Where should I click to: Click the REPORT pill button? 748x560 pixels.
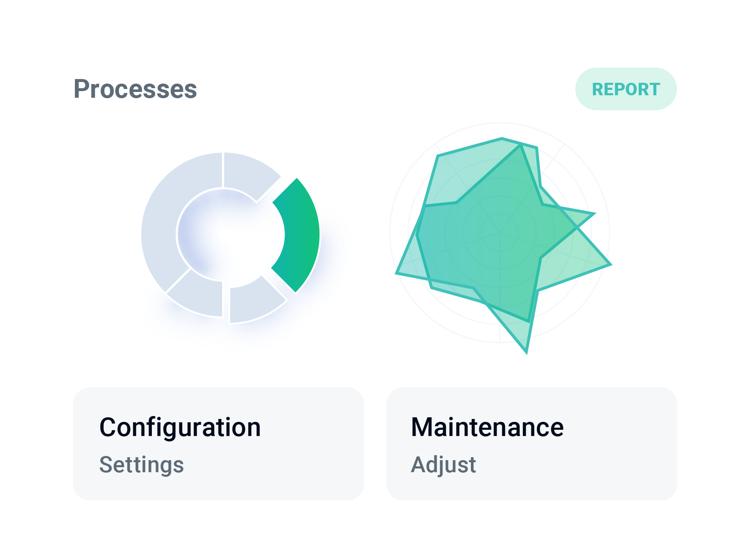click(626, 89)
